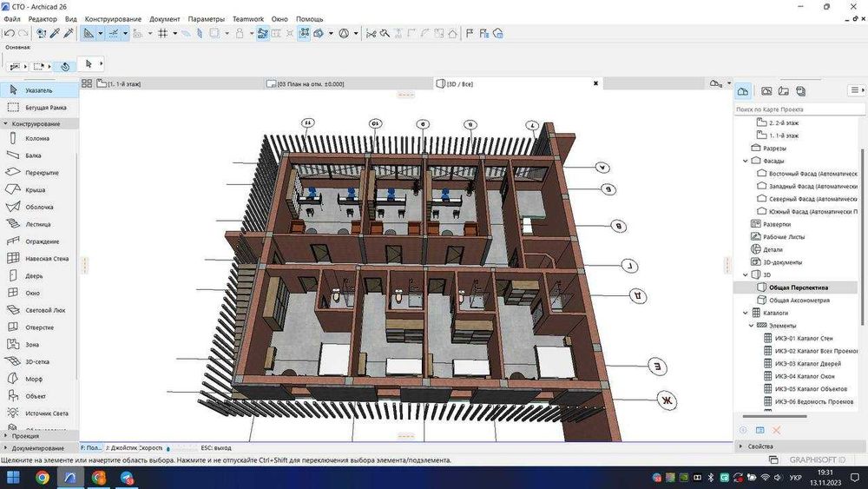Toggle the grid snap hash icon
Screen dimensions: 868x489
coord(163,33)
